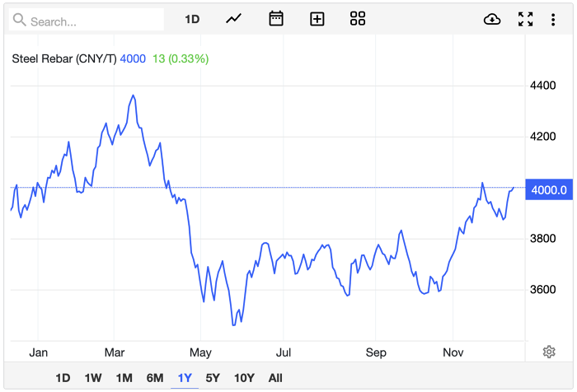Select the 1W time range
This screenshot has height=392, width=577.
(93, 378)
